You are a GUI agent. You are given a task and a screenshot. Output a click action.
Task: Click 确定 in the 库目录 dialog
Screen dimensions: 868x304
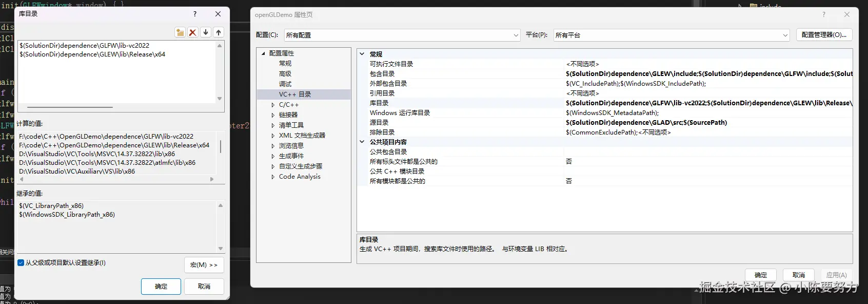click(x=161, y=287)
